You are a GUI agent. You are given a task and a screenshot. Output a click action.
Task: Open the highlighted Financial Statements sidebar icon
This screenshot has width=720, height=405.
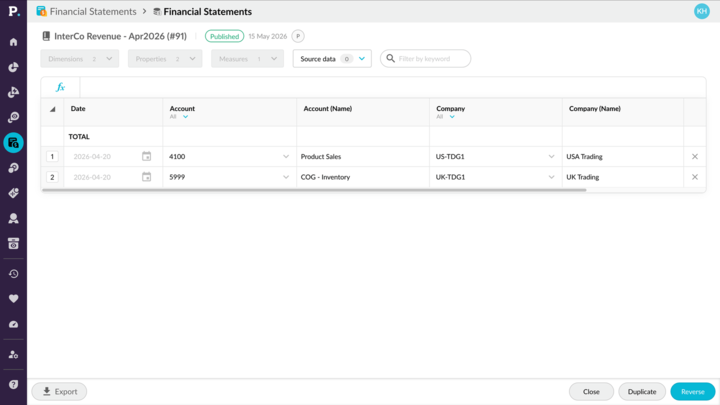point(13,143)
